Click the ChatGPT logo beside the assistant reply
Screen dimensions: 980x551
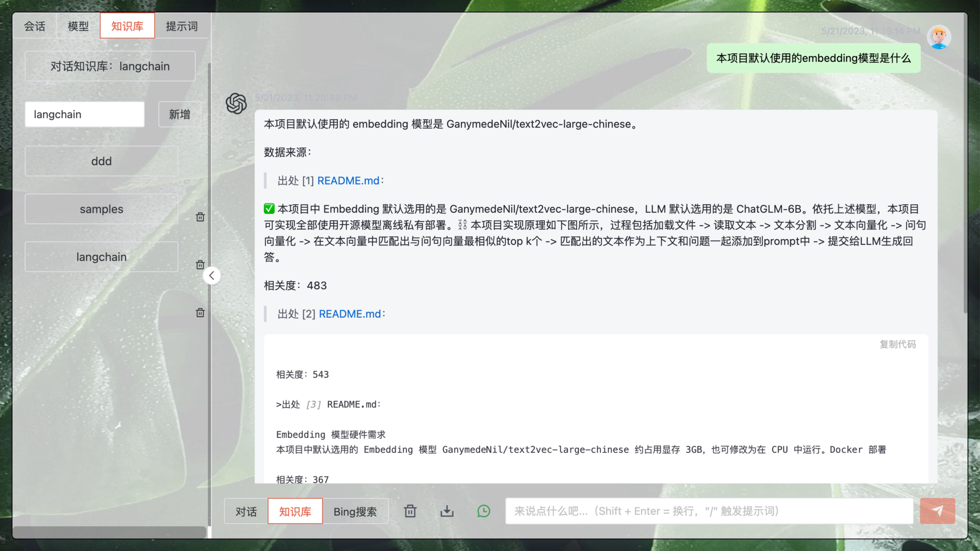pos(236,103)
